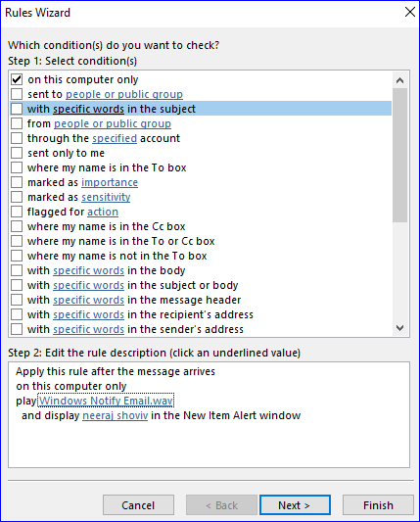
Task: Close the Rules Wizard dialog
Action: click(x=409, y=13)
